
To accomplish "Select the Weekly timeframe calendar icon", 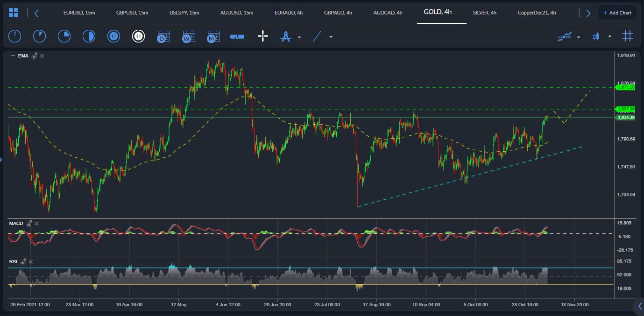I will (x=189, y=36).
